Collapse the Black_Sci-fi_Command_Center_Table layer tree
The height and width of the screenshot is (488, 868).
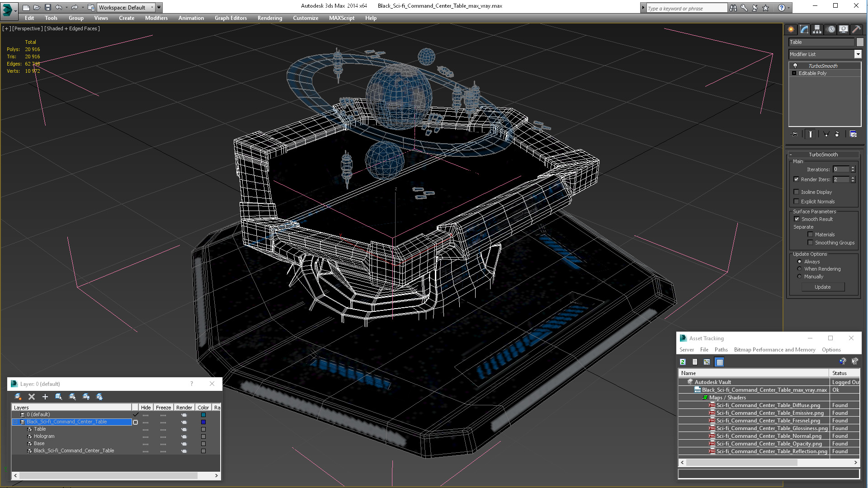point(15,422)
